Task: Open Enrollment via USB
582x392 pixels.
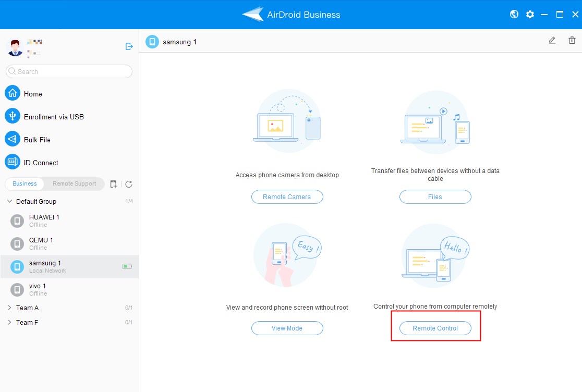Action: 69,117
